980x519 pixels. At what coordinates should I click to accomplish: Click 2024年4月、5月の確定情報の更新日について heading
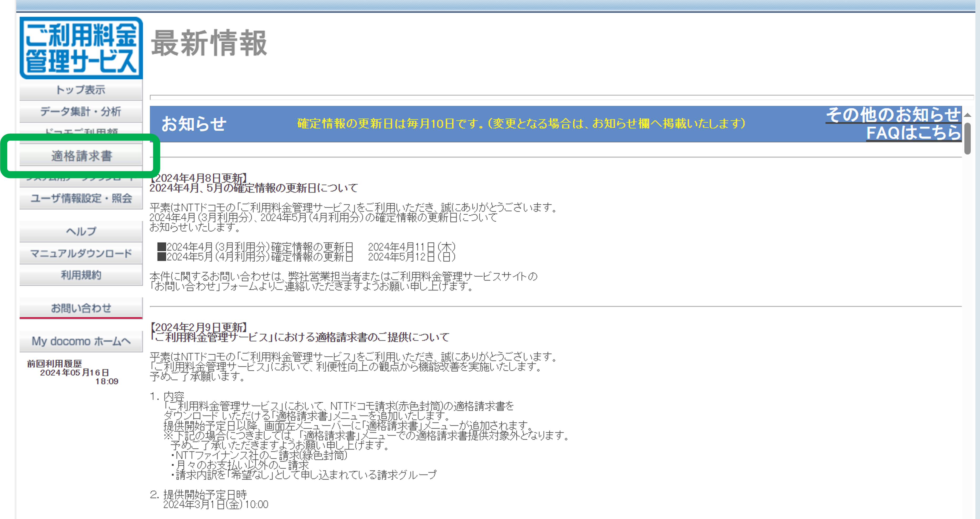254,188
